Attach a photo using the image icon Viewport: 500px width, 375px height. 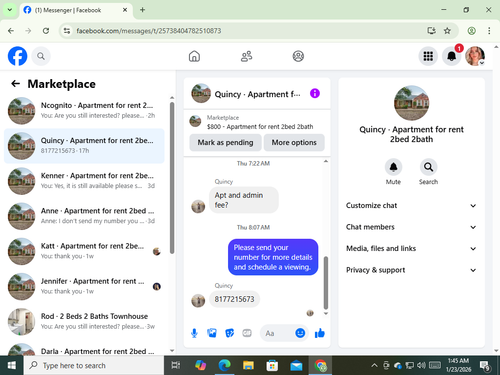tap(212, 333)
